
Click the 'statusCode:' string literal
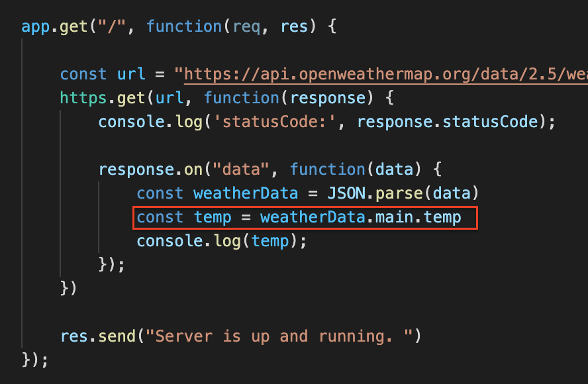275,122
